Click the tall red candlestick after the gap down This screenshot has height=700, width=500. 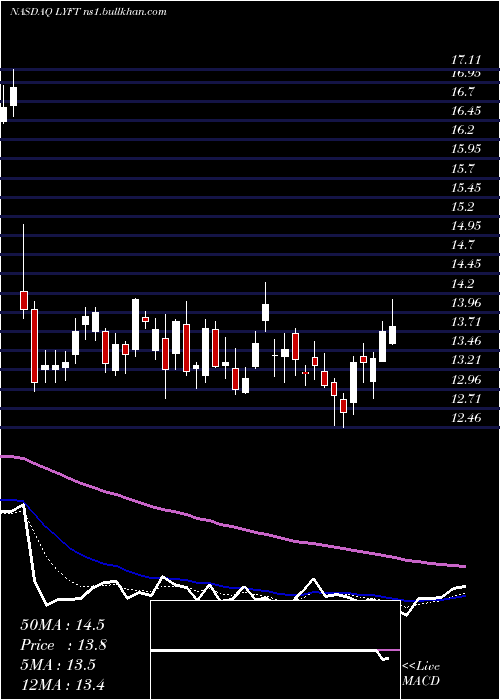34,346
